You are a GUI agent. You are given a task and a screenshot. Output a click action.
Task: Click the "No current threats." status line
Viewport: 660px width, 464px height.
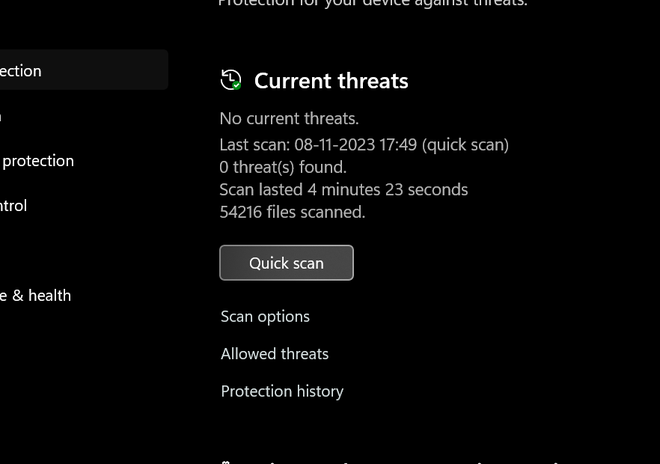pos(289,118)
